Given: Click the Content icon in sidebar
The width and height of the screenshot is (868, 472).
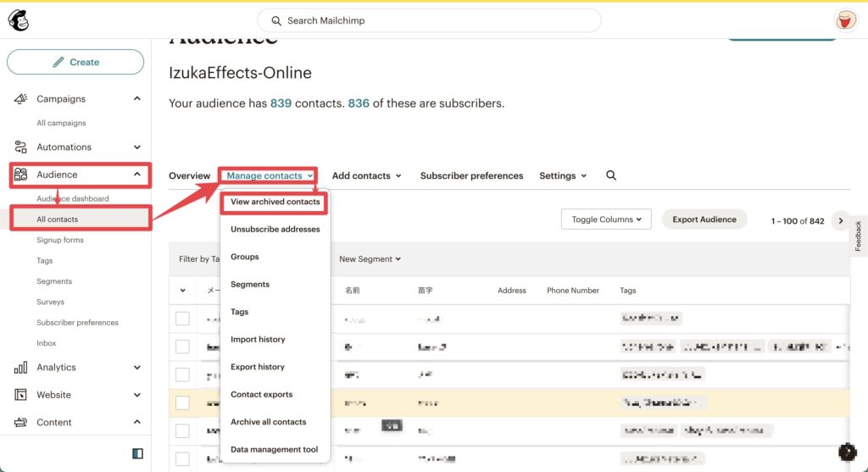Looking at the screenshot, I should click(20, 422).
